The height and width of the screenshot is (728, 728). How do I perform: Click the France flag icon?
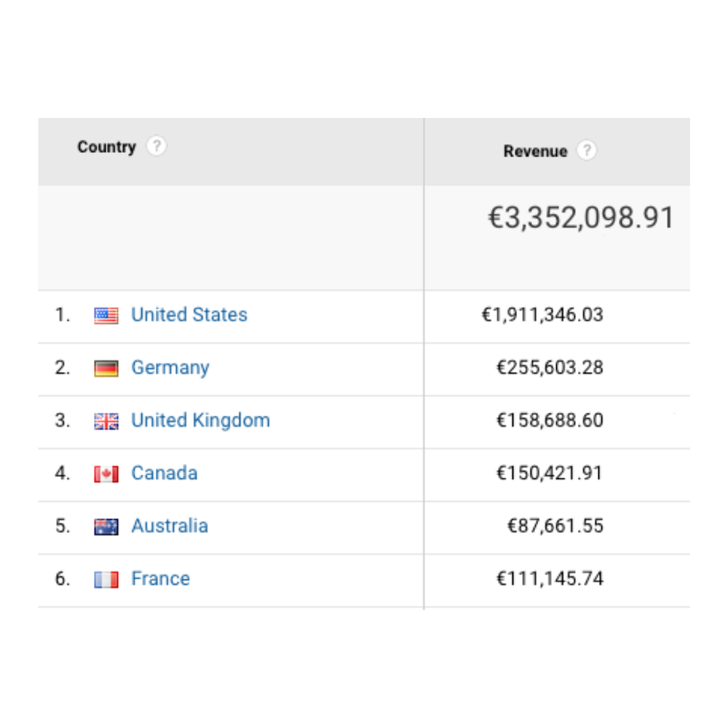pos(106,580)
